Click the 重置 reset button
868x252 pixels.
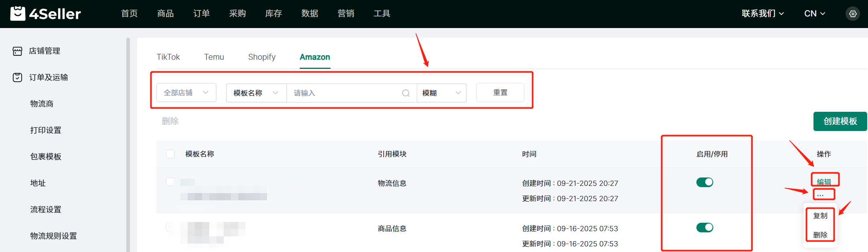[x=500, y=93]
